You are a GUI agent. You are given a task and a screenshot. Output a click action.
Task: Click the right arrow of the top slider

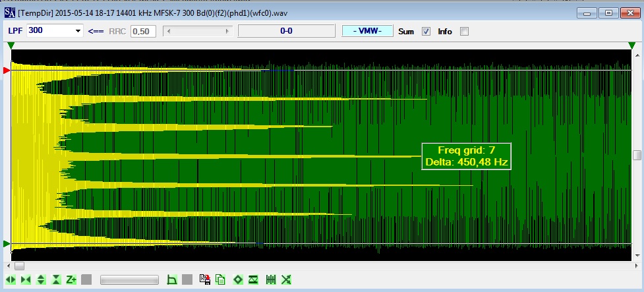(227, 31)
